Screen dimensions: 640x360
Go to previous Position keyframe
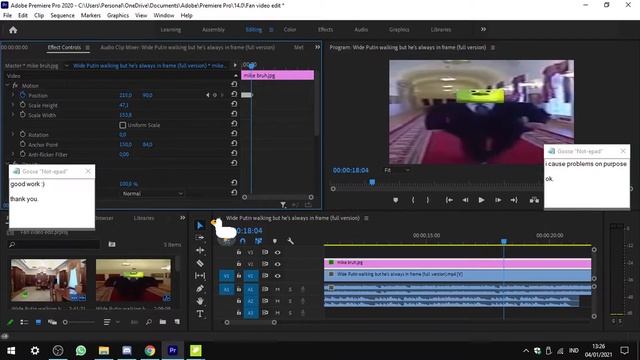pyautogui.click(x=207, y=95)
